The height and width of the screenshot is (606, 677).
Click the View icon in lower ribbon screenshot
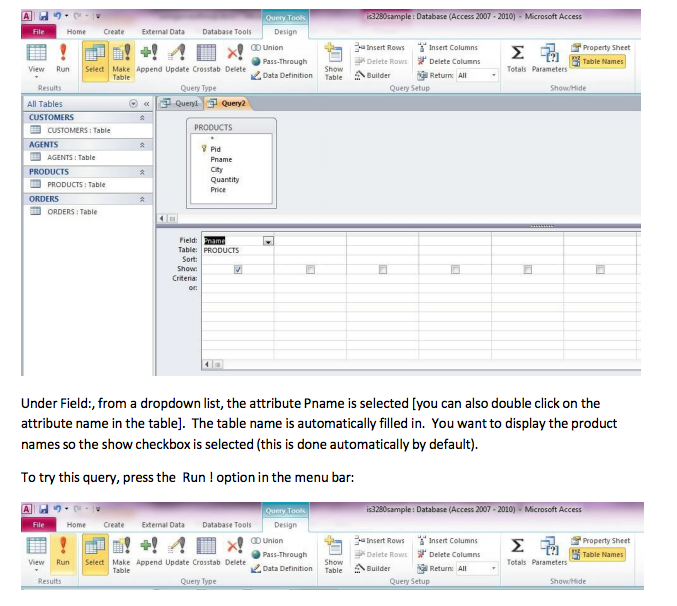click(36, 546)
